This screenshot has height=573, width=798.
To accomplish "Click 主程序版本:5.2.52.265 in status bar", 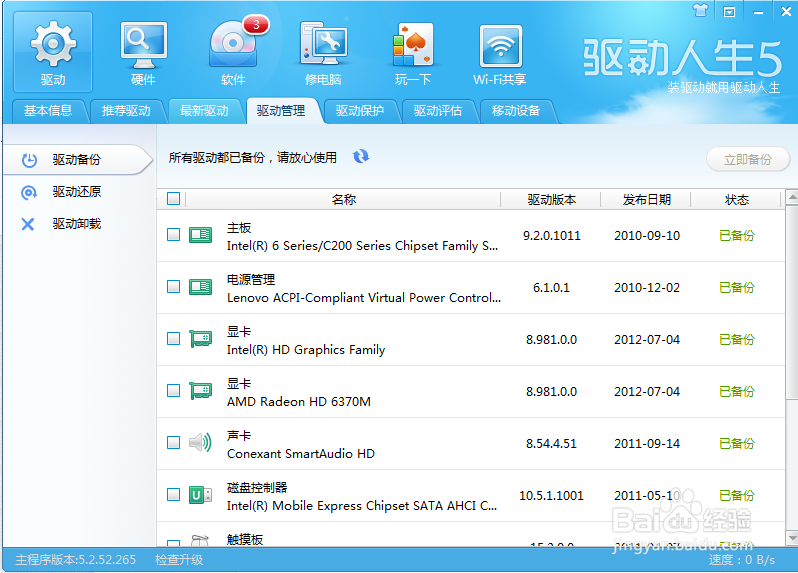I will tap(76, 560).
